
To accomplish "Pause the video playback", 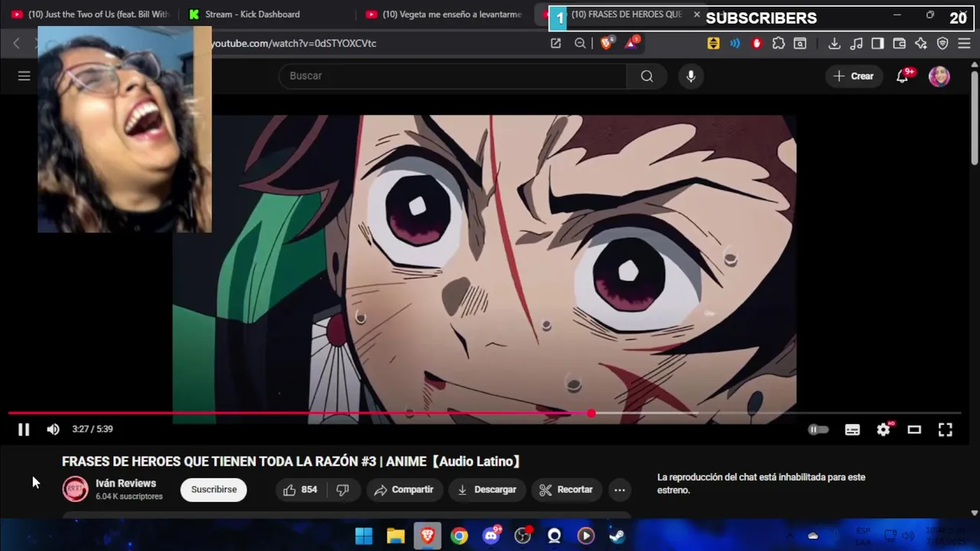I will (24, 429).
